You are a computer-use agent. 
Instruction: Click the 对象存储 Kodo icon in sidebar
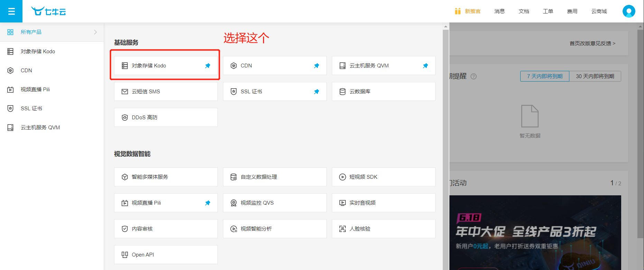pos(10,52)
